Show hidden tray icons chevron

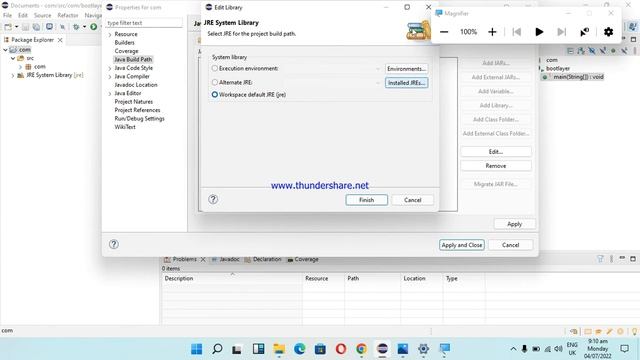click(x=513, y=349)
